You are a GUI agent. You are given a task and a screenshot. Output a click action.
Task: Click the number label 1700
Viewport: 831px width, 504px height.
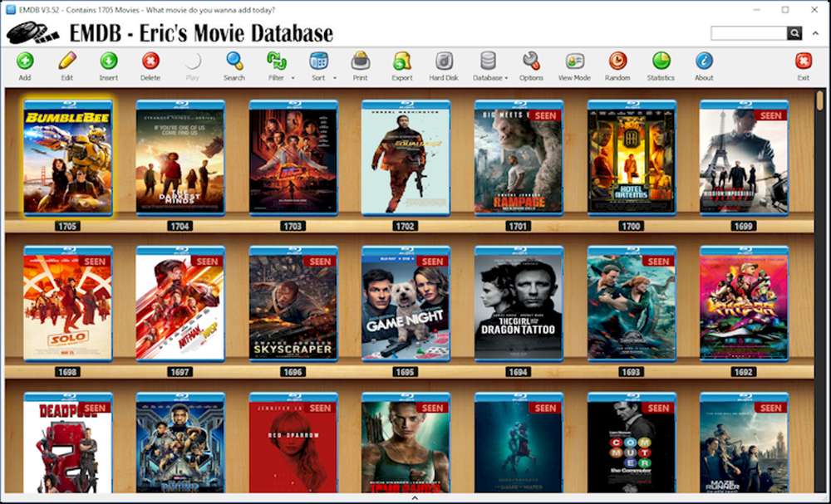[631, 226]
